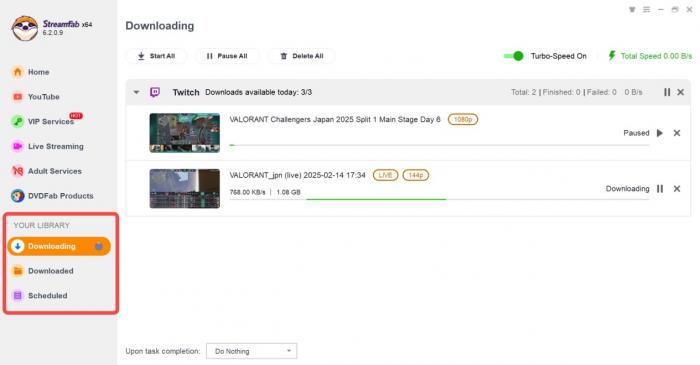Click the Live Streaming icon

[17, 146]
